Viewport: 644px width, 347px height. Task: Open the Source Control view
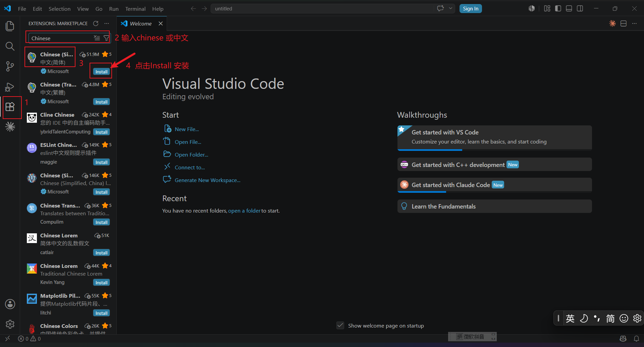coord(10,66)
